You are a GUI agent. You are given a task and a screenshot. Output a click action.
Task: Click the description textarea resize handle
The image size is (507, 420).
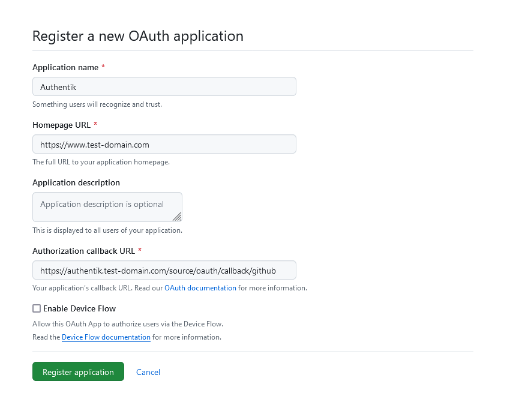[177, 217]
